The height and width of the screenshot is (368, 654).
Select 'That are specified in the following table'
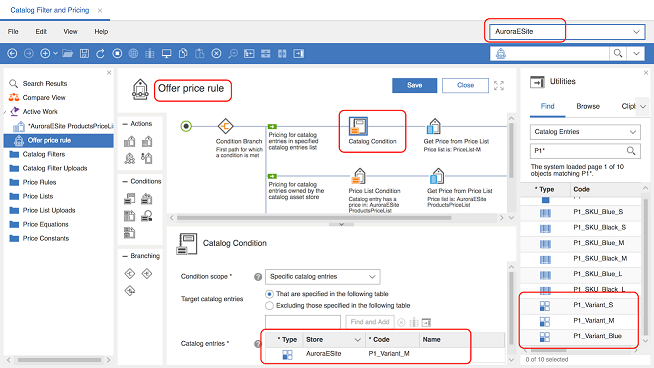(269, 294)
